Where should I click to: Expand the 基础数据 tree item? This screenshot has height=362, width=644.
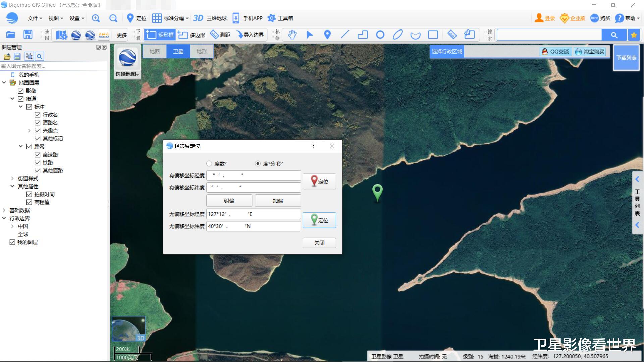pyautogui.click(x=4, y=210)
